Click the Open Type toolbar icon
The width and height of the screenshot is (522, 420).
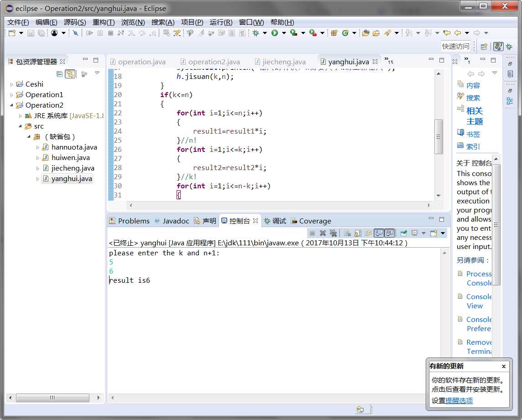point(365,33)
